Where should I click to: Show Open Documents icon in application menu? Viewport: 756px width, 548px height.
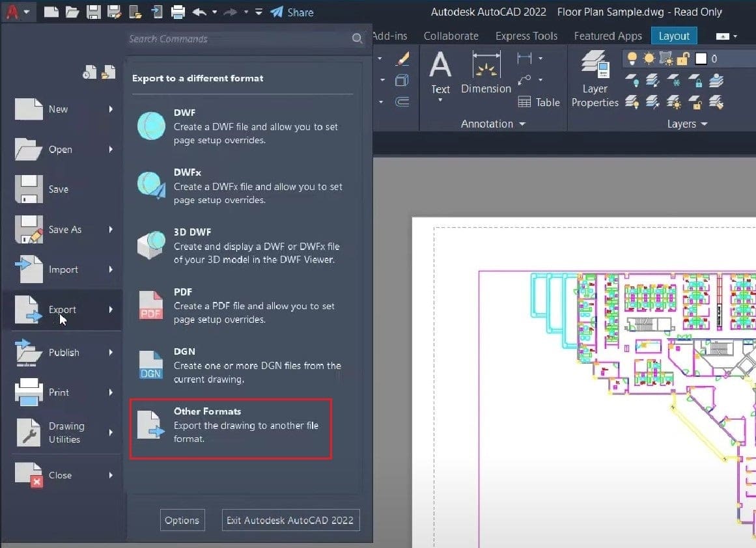click(109, 72)
